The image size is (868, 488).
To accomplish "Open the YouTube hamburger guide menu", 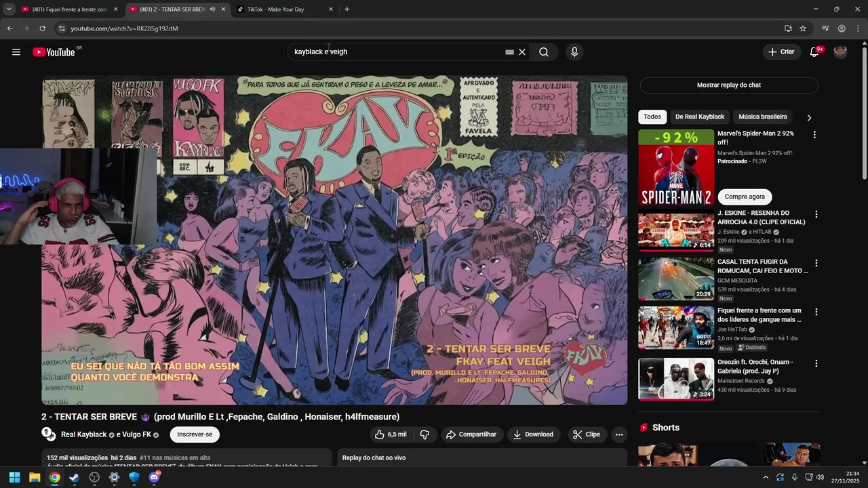I will (x=16, y=52).
